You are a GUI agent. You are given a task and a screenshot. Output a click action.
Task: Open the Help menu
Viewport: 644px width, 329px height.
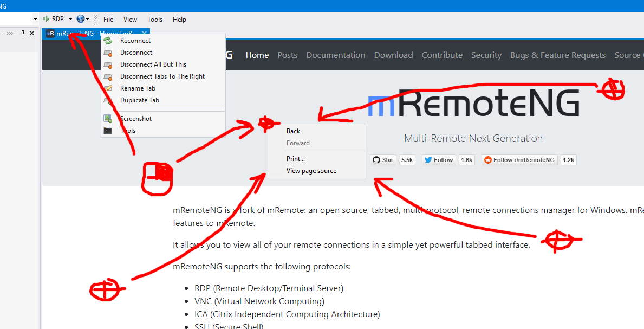click(179, 20)
